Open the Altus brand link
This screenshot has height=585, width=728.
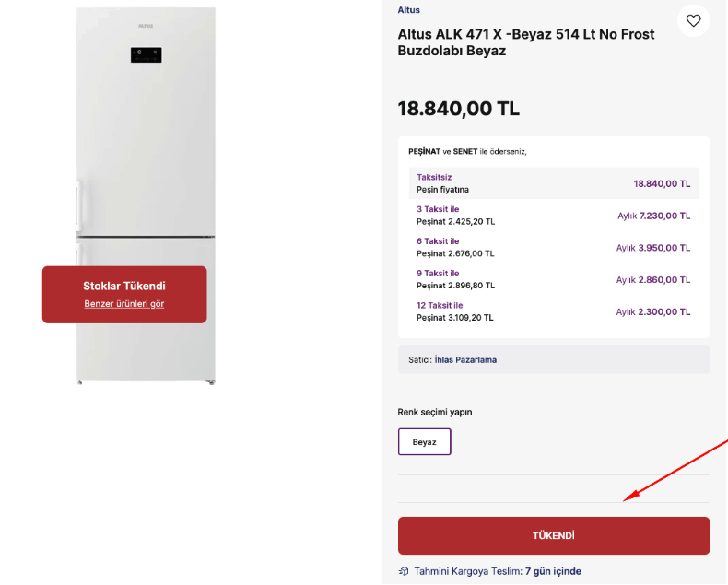click(408, 10)
